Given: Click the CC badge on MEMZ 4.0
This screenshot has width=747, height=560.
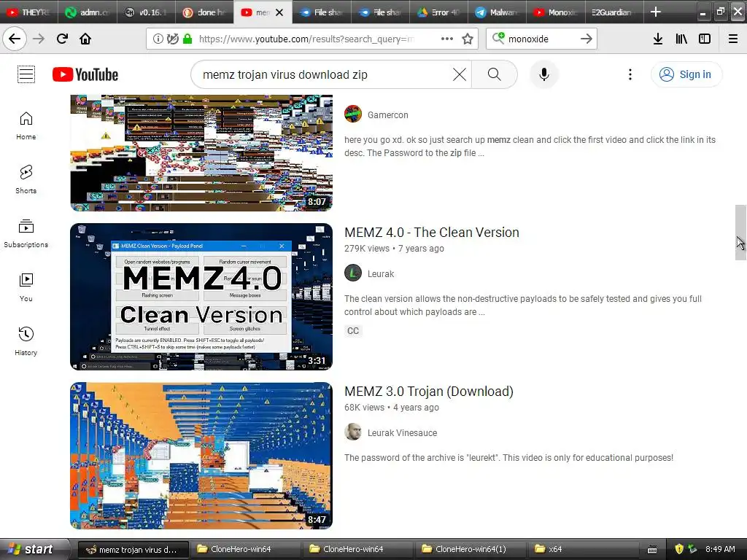Looking at the screenshot, I should tap(353, 331).
